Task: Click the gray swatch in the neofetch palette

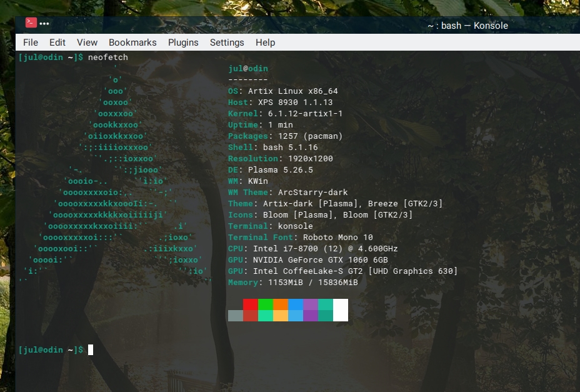Action: click(236, 316)
